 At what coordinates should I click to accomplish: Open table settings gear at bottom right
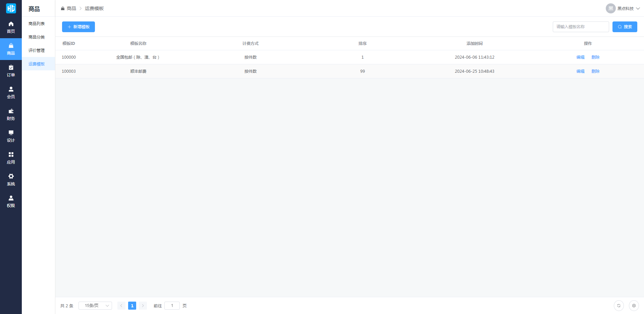(634, 306)
